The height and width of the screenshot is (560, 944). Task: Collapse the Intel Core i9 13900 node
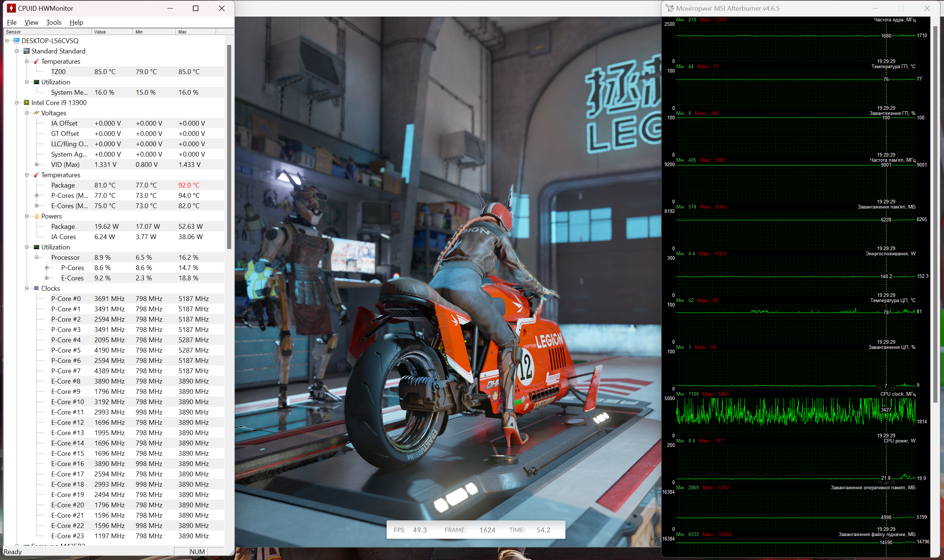[17, 103]
